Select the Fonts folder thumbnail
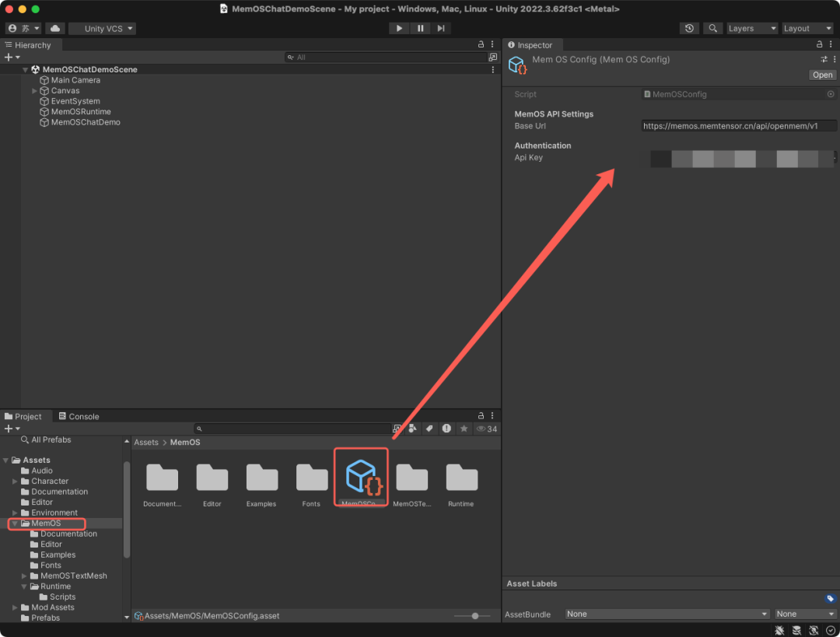Screen dimensions: 840x637 click(x=311, y=485)
